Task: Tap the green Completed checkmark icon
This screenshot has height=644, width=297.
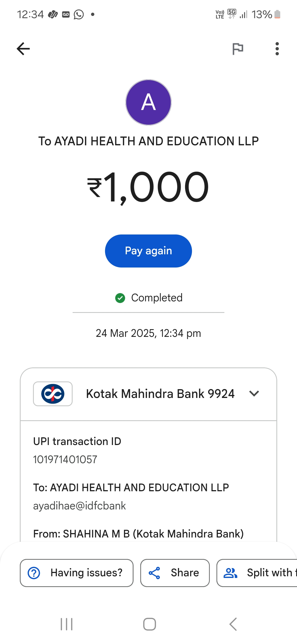Action: click(120, 298)
